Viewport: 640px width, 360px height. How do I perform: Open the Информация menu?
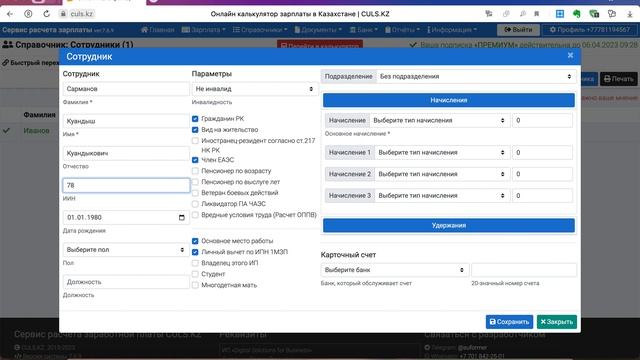452,30
